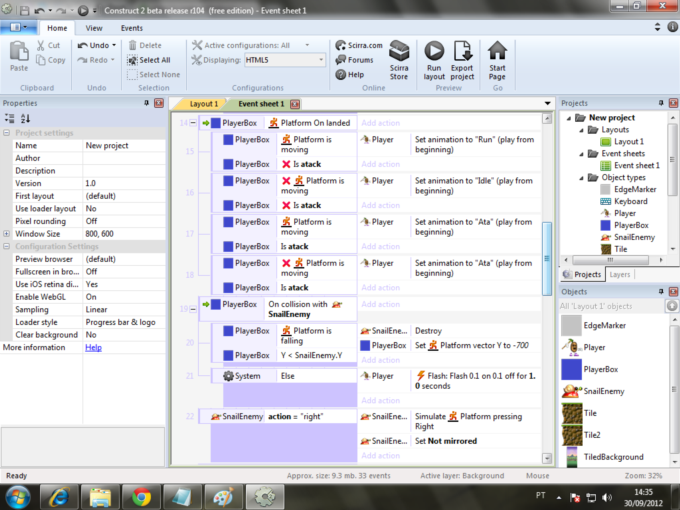The width and height of the screenshot is (680, 510).
Task: Click the Delete trash icon
Action: coord(133,45)
